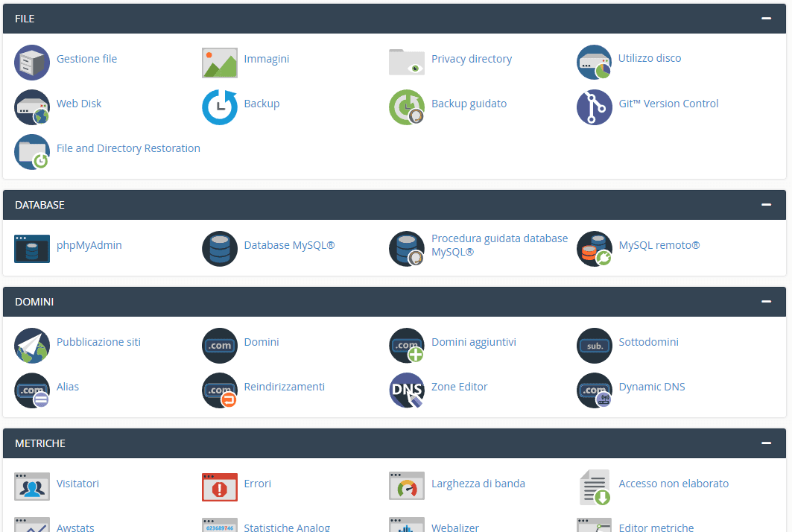This screenshot has height=532, width=792.
Task: Click the Larghezza di banda gauge icon
Action: 407,486
